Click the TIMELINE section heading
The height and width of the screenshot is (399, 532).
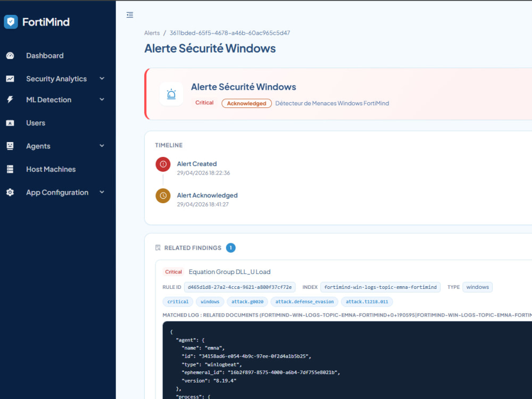point(169,145)
